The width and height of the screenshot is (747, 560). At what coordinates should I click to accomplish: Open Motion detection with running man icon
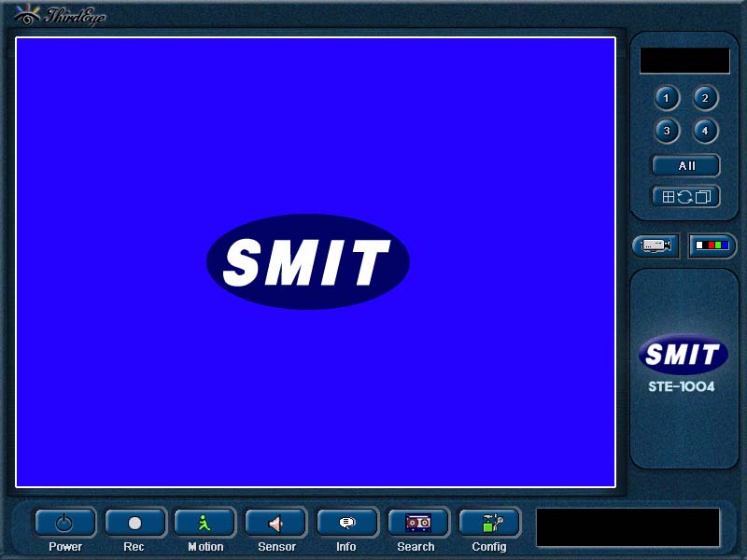tap(205, 524)
